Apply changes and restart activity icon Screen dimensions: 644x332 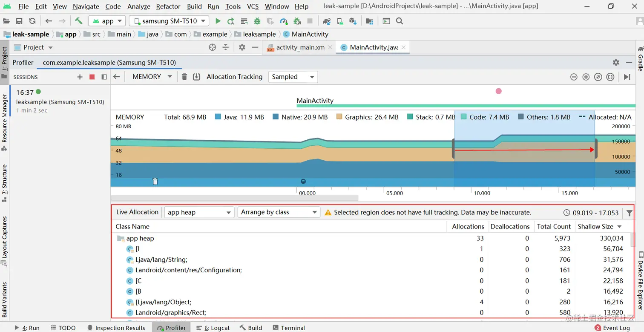(x=231, y=21)
